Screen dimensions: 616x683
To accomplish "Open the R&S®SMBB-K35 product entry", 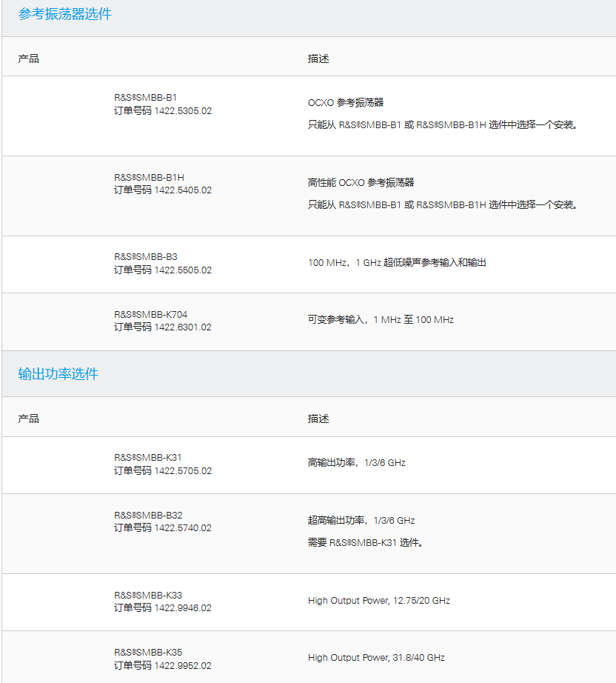I will 147,652.
